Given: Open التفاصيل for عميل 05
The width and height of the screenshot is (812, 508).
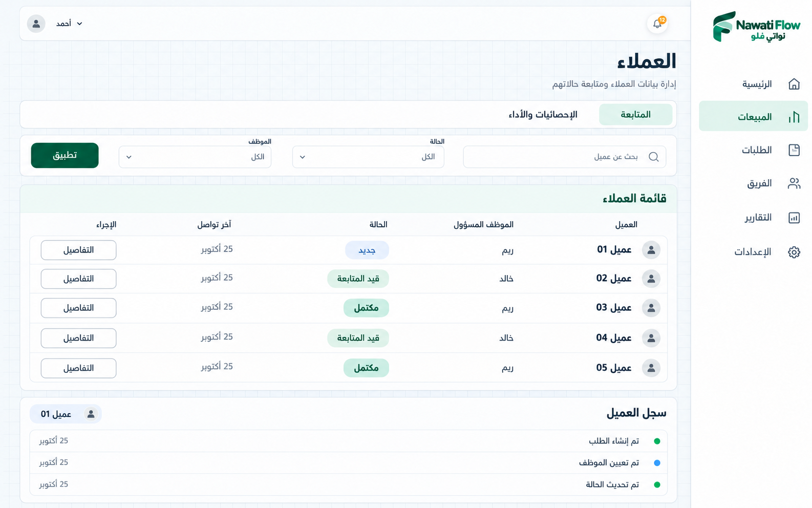Looking at the screenshot, I should click(78, 368).
